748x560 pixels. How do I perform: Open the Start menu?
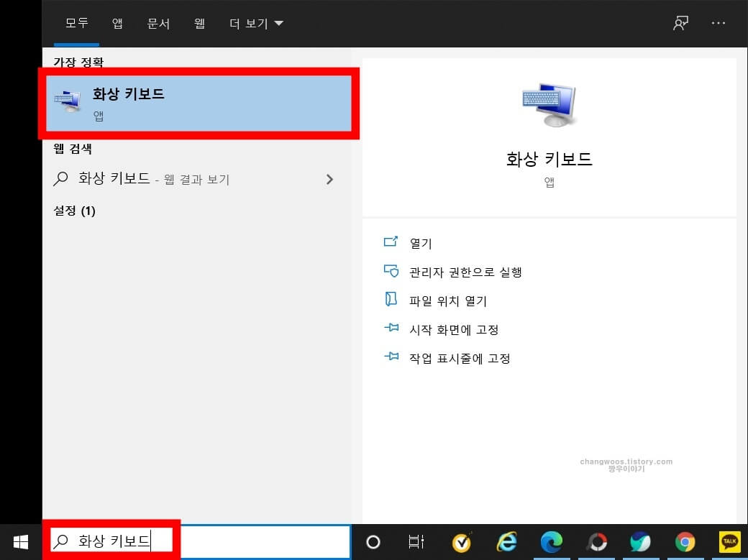(x=20, y=541)
